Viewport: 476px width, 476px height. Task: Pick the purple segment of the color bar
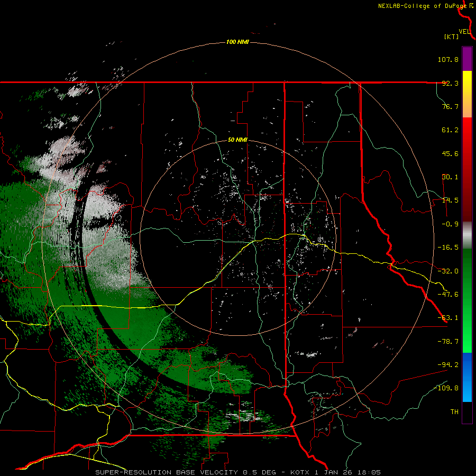tap(467, 59)
